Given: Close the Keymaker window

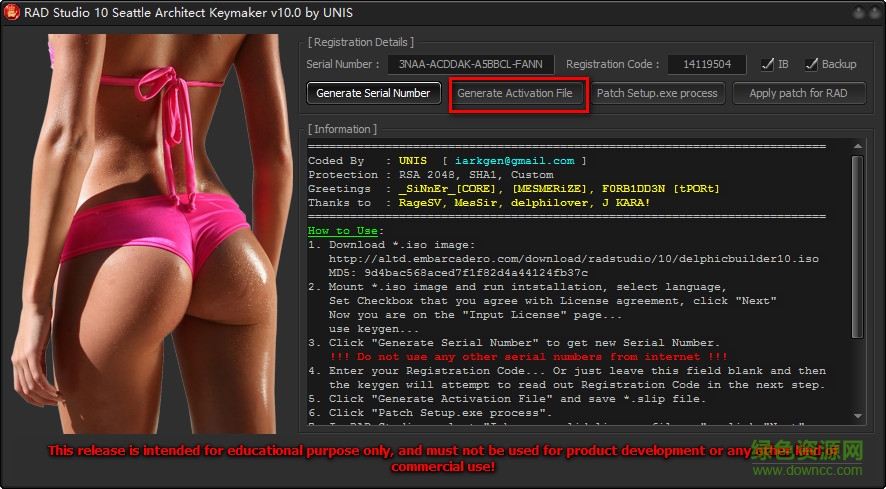Looking at the screenshot, I should click(874, 13).
